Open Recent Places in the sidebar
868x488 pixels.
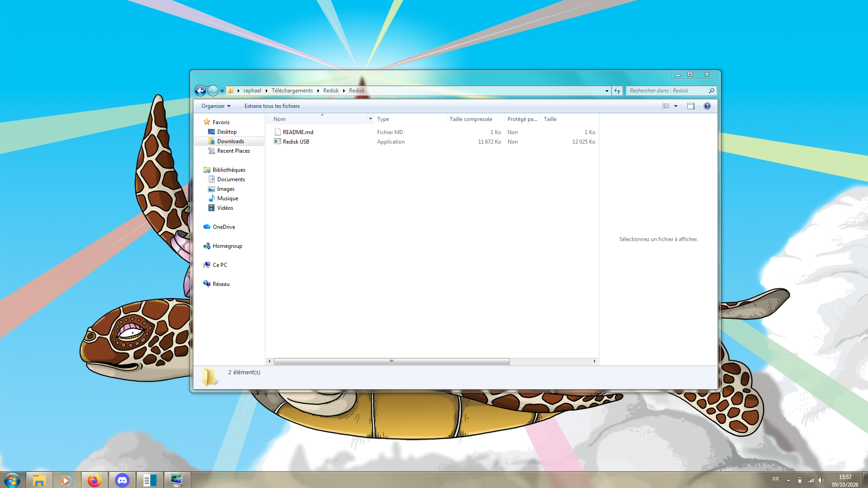pyautogui.click(x=229, y=151)
